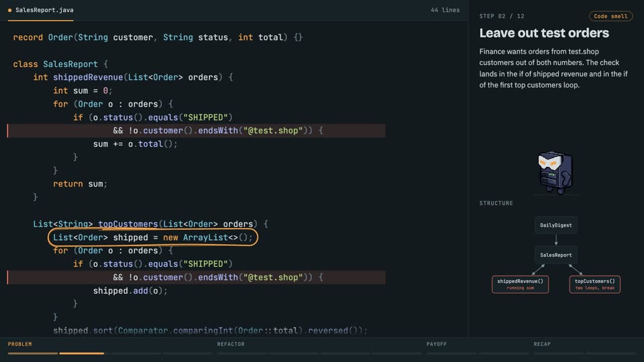644x362 pixels.
Task: Click the robot mascot figure
Action: point(555,172)
